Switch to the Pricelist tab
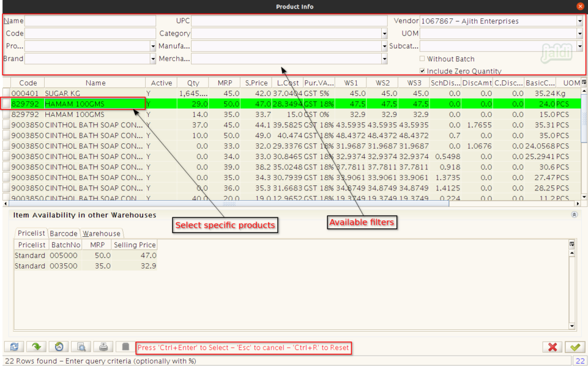 31,233
